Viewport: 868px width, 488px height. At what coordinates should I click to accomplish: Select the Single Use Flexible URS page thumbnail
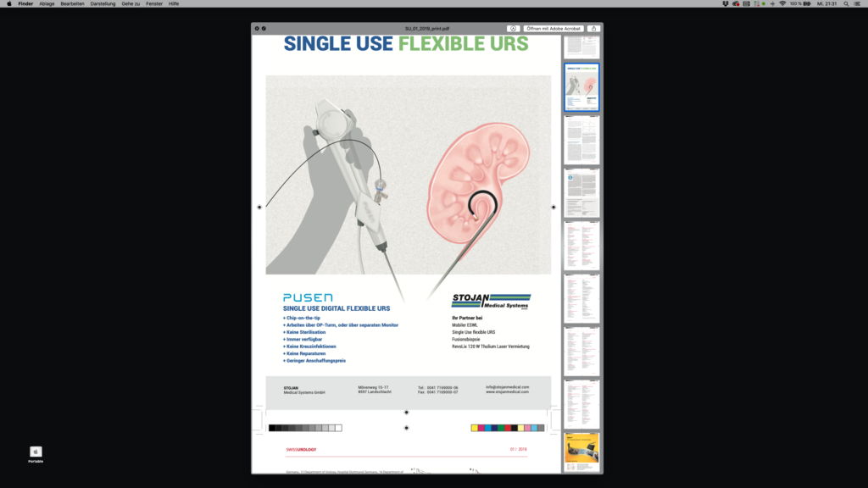[581, 87]
